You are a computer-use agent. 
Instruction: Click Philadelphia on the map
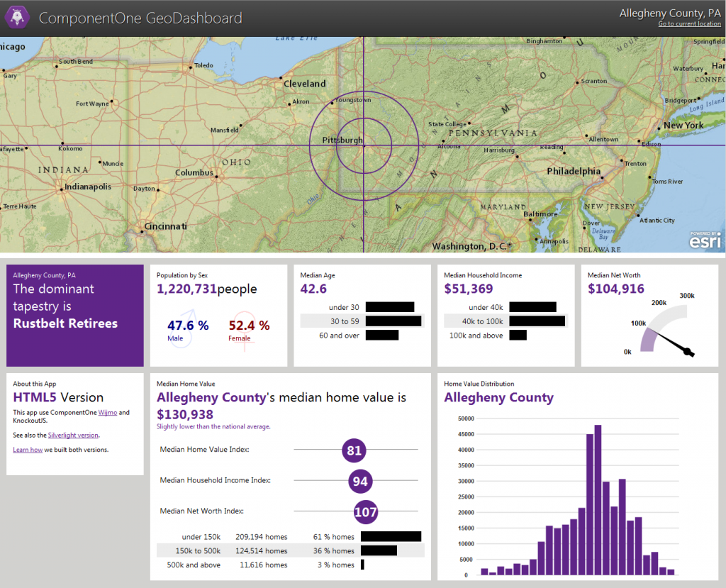[573, 171]
